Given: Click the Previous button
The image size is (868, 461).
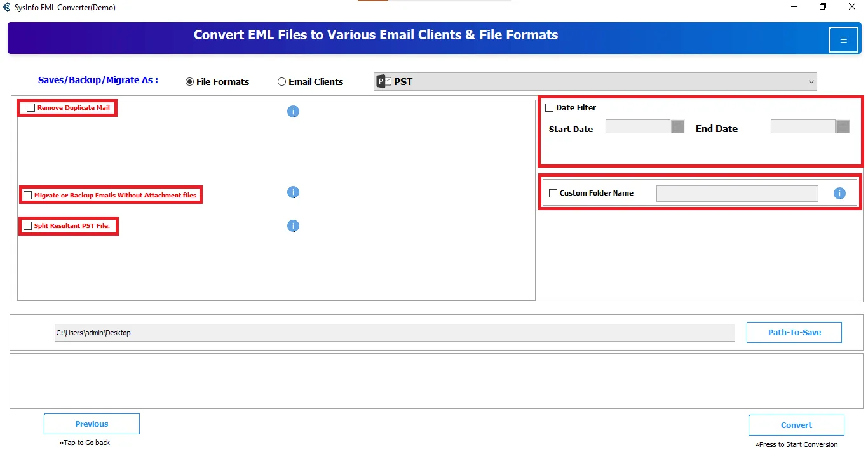Looking at the screenshot, I should 92,424.
